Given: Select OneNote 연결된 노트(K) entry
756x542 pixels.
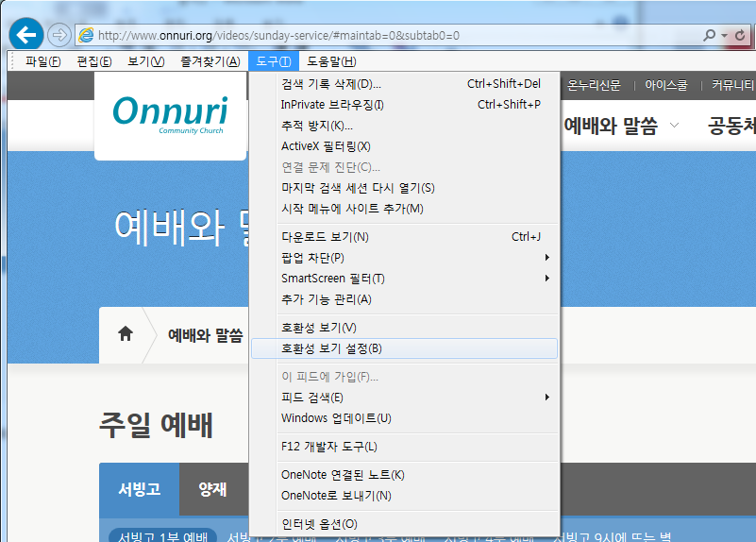Looking at the screenshot, I should 404,475.
